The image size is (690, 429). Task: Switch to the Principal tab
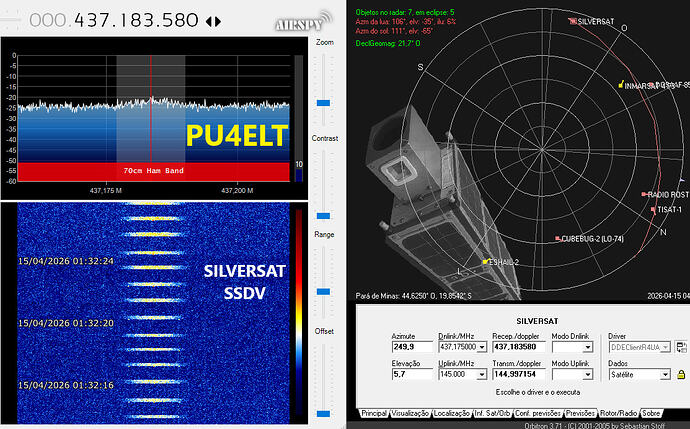point(374,414)
